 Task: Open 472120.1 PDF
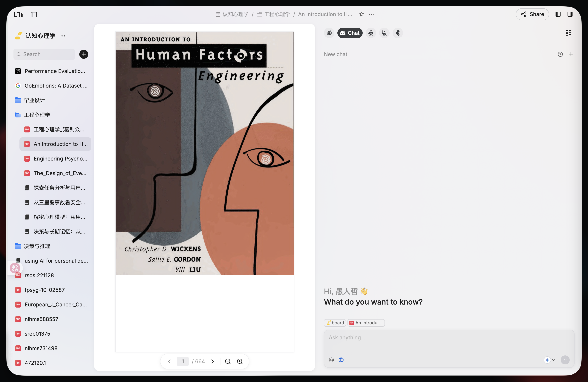tap(52, 363)
